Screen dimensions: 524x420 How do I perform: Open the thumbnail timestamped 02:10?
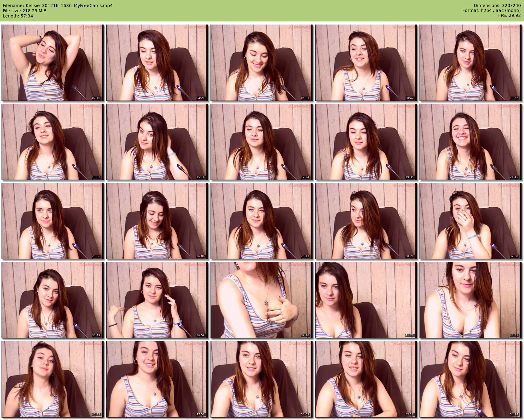[x=53, y=63]
